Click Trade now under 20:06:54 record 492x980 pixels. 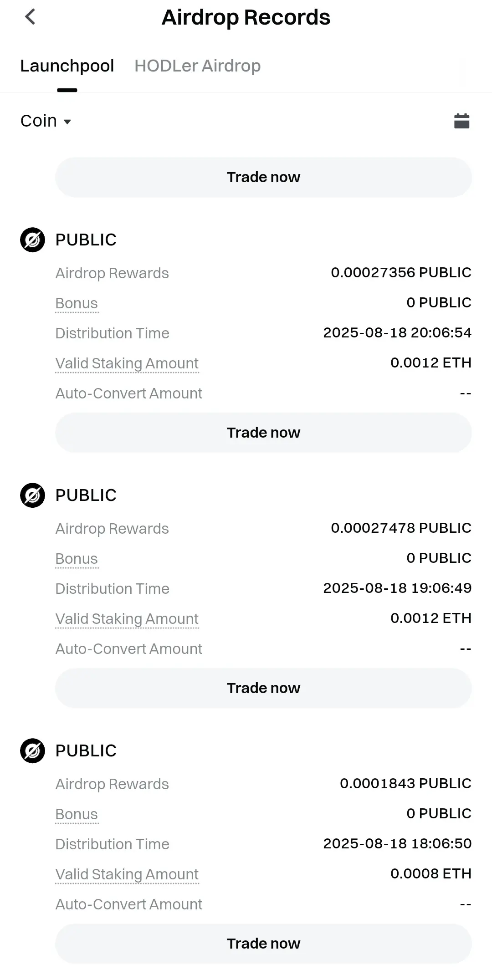coord(263,433)
